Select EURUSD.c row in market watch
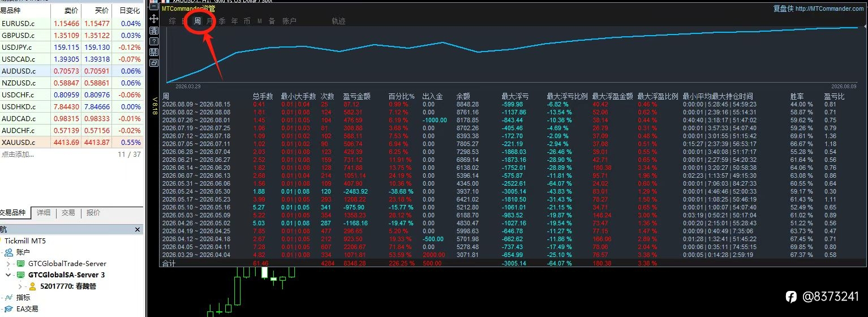868x317 pixels. coord(71,24)
